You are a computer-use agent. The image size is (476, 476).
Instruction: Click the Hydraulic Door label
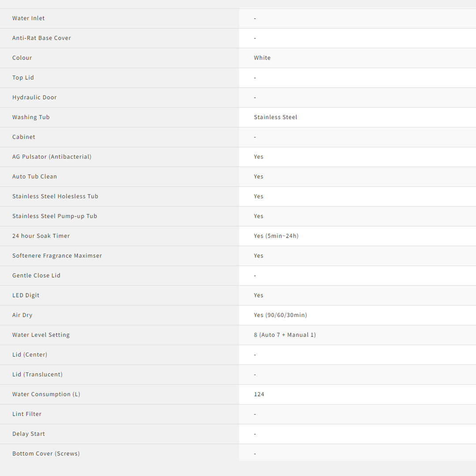tap(34, 97)
